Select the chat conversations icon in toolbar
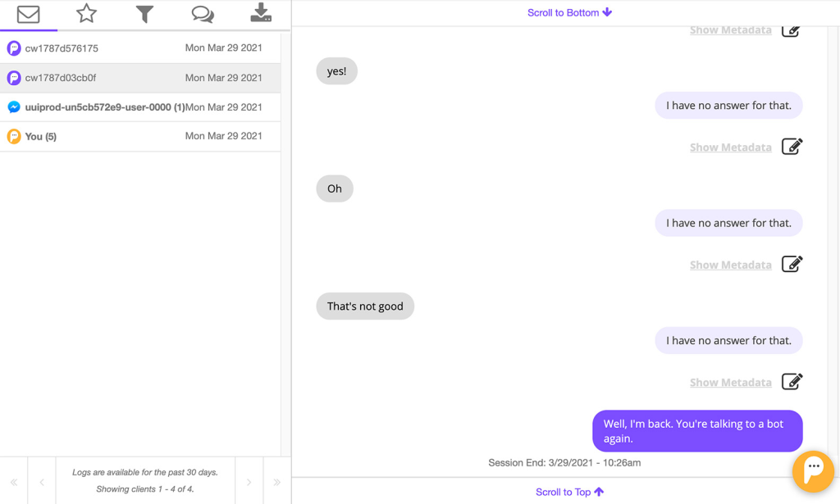The image size is (840, 504). point(203,14)
